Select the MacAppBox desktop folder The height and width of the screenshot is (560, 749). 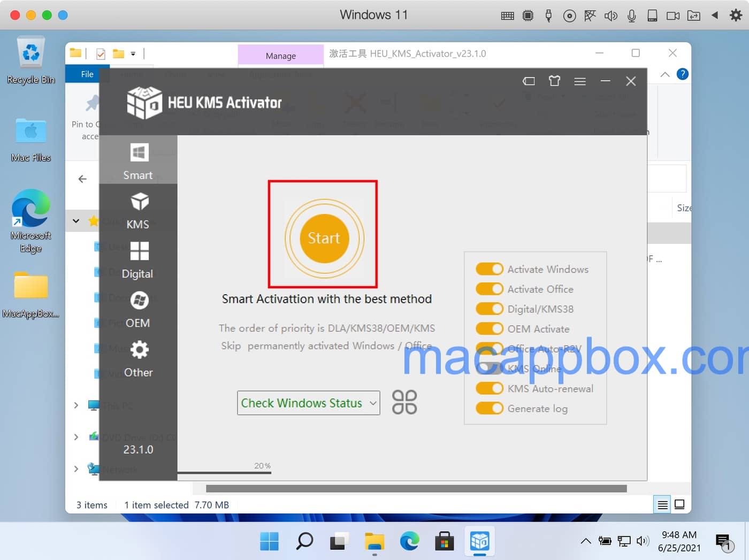[31, 295]
